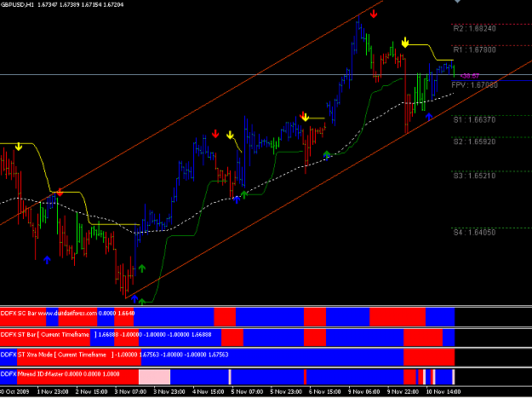This screenshot has height=398, width=532.
Task: Click the S4 : 1.64050 support label
Action: tap(474, 233)
